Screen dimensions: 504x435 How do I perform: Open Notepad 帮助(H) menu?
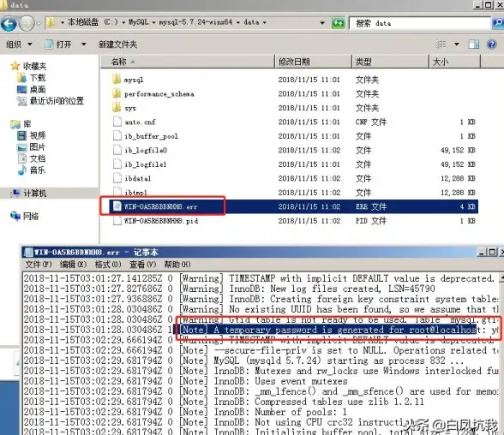[177, 265]
